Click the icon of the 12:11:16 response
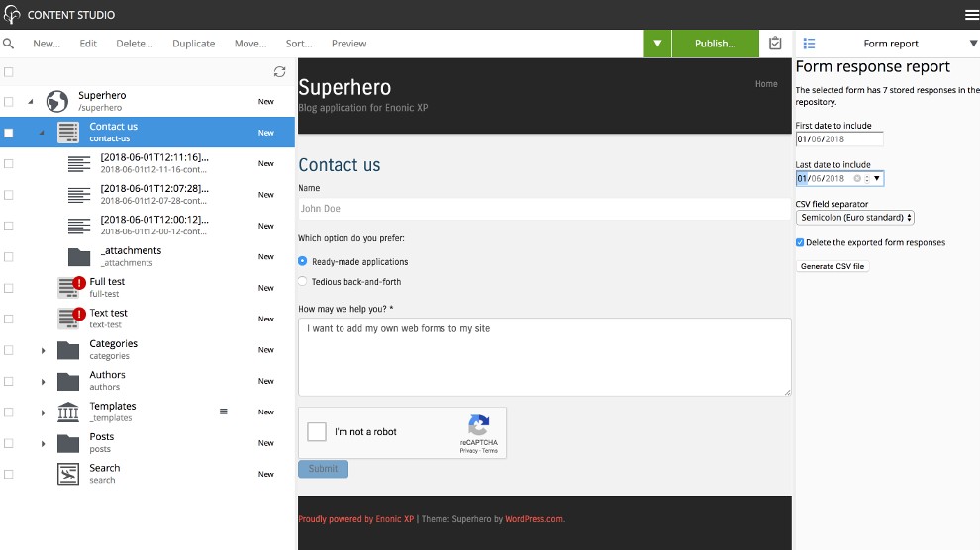Screen dimensions: 980x550 [x=79, y=163]
